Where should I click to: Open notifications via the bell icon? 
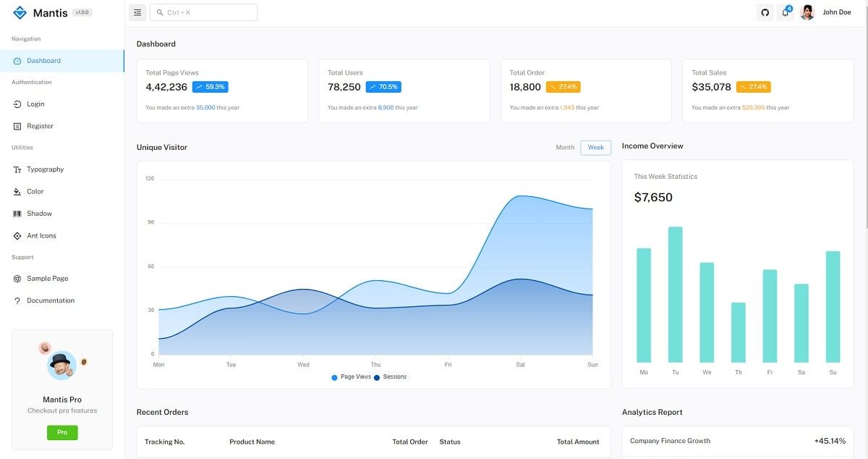point(785,12)
